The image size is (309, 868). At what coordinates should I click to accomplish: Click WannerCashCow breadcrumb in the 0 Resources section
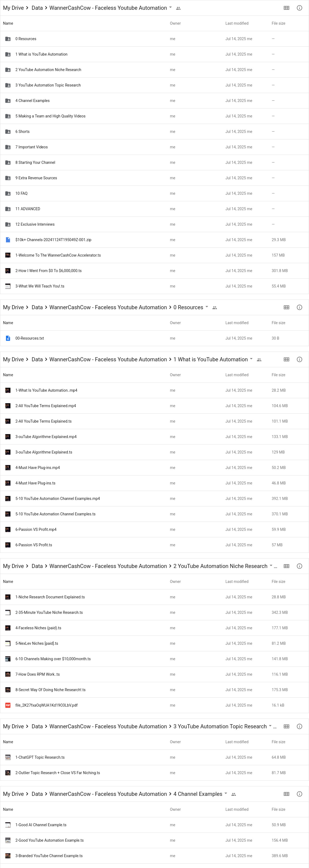pos(108,307)
